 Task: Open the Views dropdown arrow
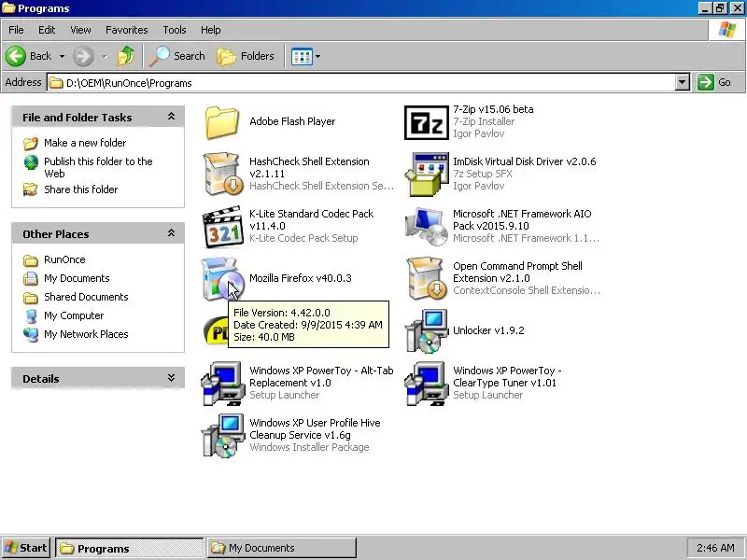click(318, 57)
